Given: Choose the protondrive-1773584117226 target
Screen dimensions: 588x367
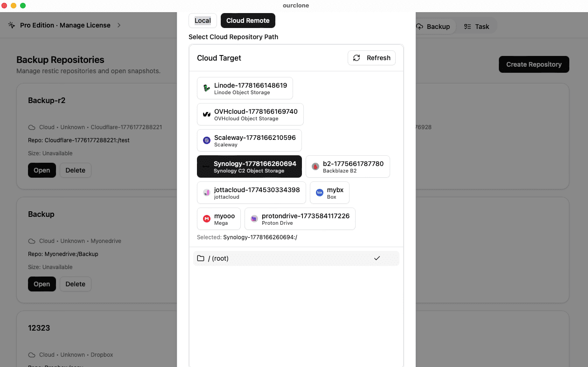Looking at the screenshot, I should 300,219.
